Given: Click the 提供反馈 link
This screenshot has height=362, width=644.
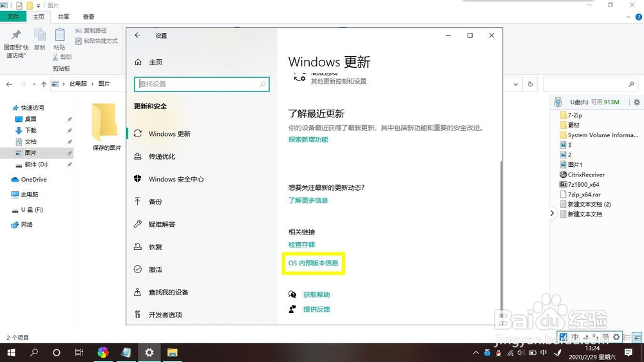Looking at the screenshot, I should coord(316,309).
